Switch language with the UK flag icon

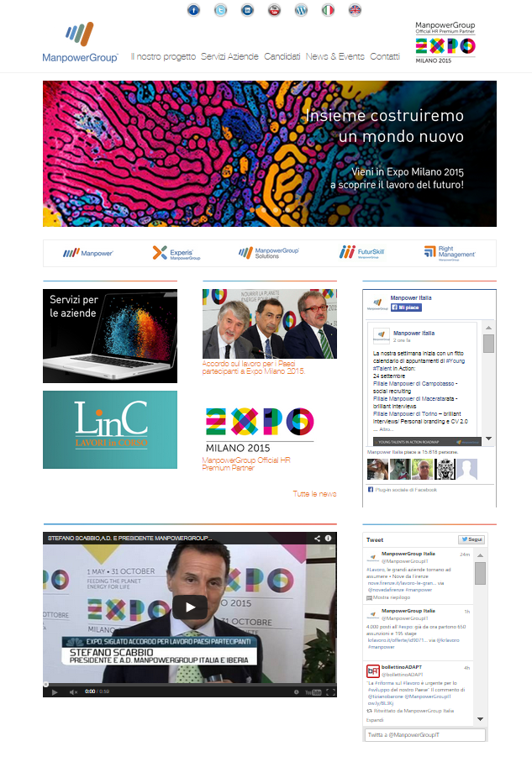click(355, 10)
